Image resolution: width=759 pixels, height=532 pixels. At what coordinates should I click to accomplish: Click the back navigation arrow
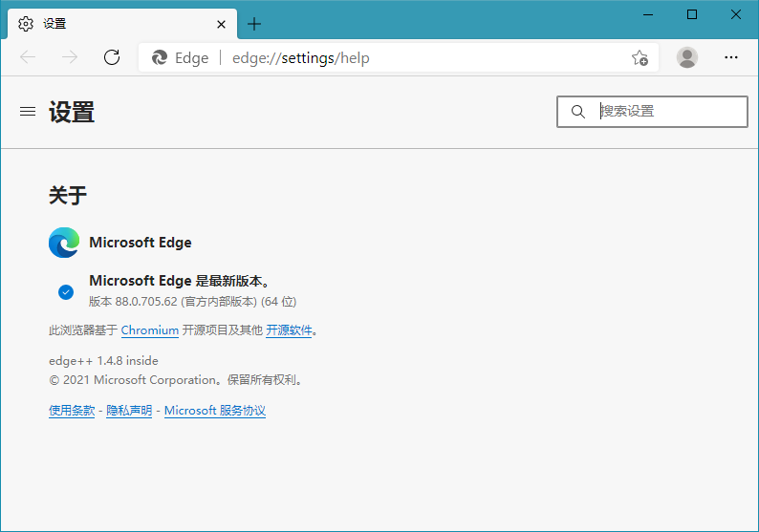(28, 57)
